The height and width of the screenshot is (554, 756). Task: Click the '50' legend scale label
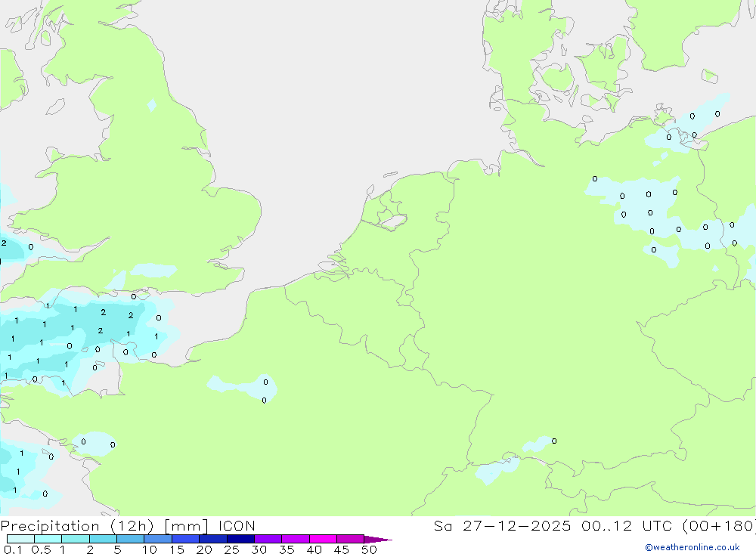tap(369, 549)
